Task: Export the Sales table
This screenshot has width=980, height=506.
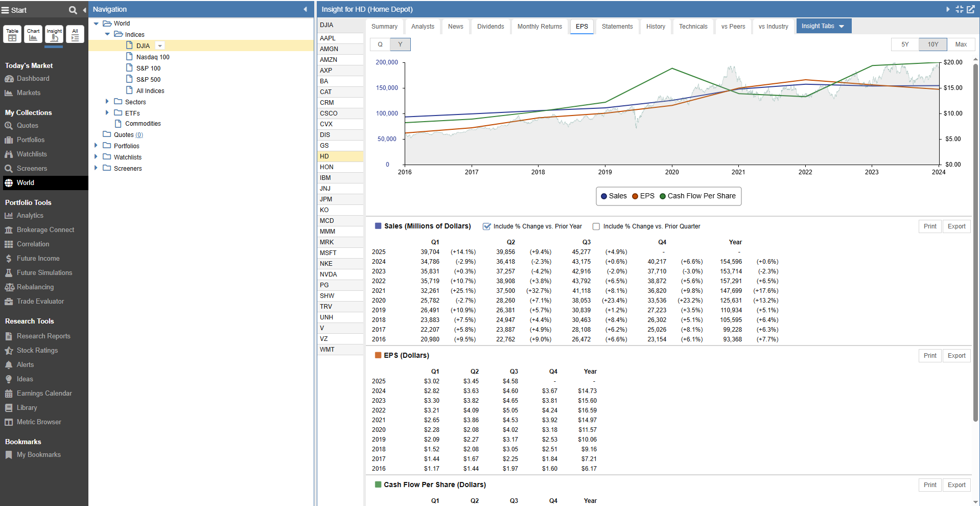Action: [x=956, y=226]
